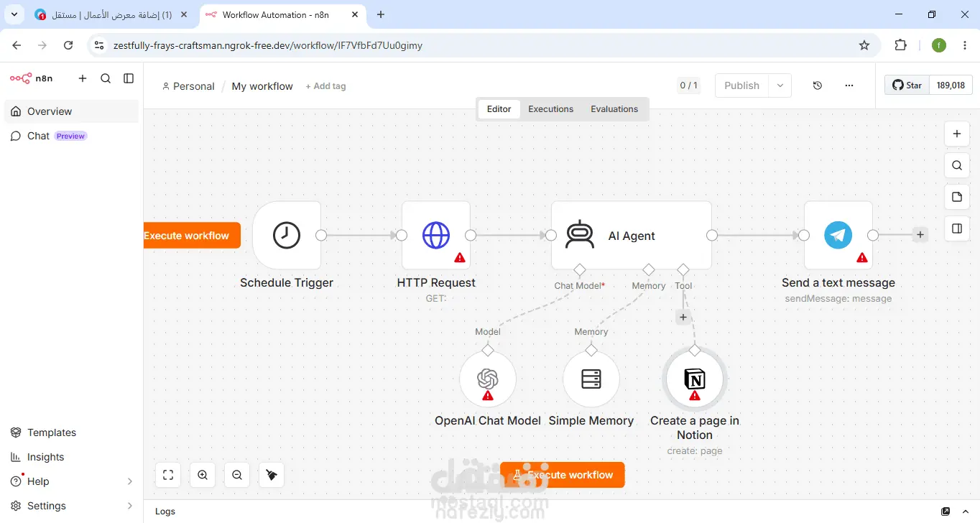Select the Schedule Trigger node
980x523 pixels.
[287, 235]
